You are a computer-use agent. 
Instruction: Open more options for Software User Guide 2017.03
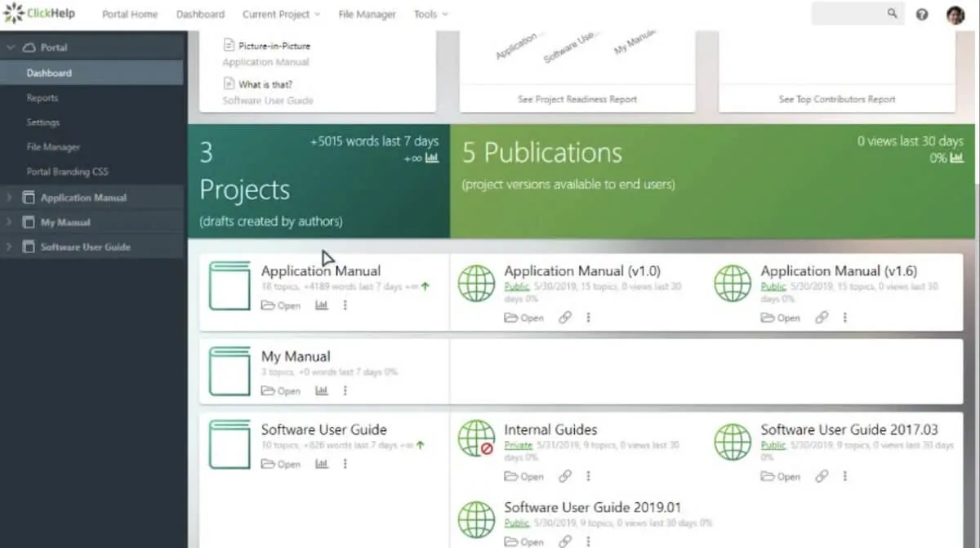[844, 475]
